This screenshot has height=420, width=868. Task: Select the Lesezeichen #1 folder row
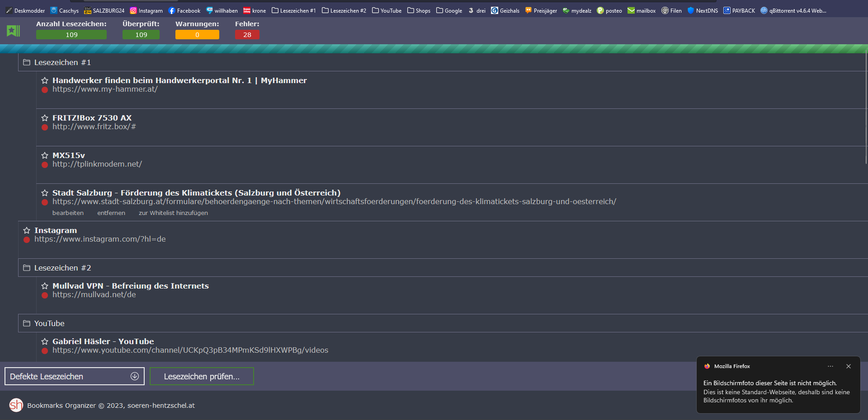443,62
